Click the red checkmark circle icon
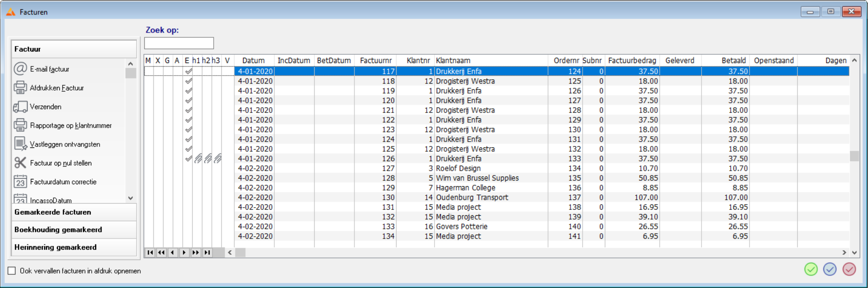 pyautogui.click(x=849, y=269)
